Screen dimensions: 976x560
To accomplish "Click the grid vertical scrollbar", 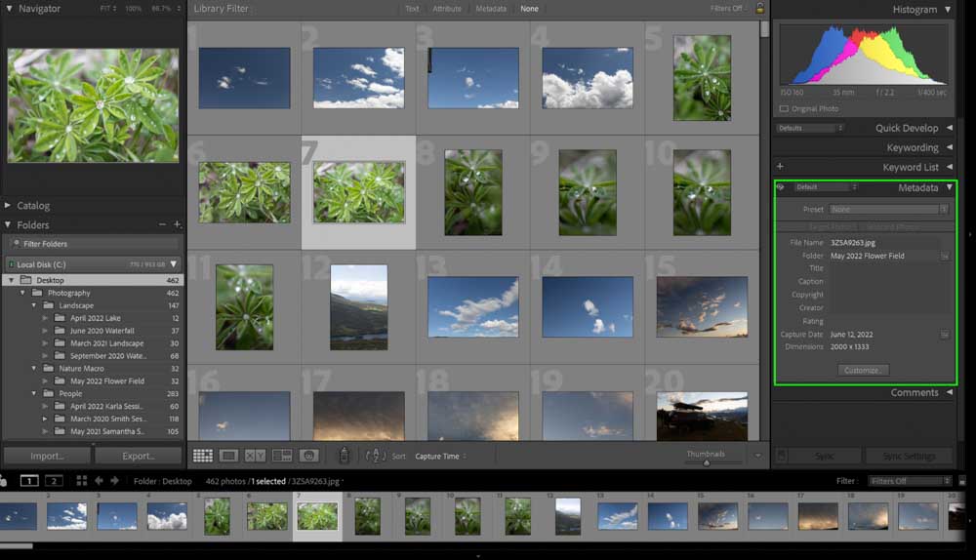I will (764, 29).
